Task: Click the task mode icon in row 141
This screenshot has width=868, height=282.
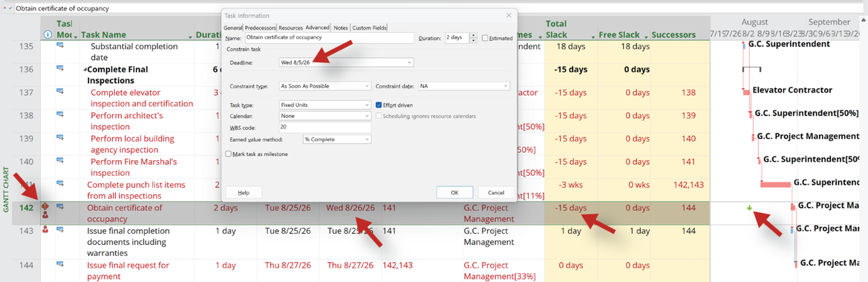Action: pos(60,183)
